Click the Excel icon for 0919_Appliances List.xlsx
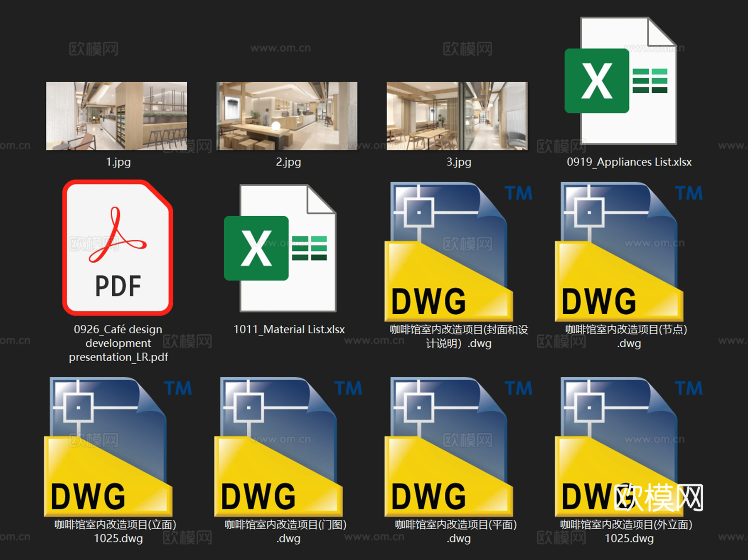The image size is (748, 560). [x=621, y=81]
